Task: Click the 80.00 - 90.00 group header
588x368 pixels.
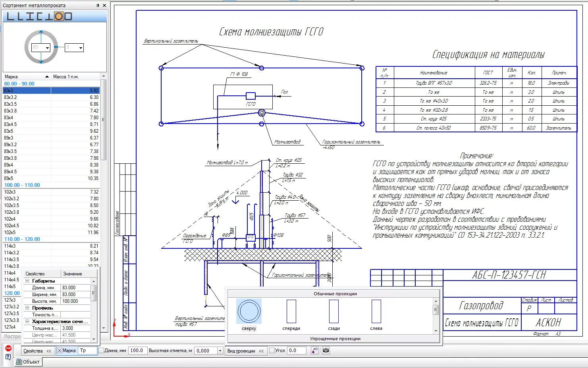Action: pyautogui.click(x=51, y=84)
